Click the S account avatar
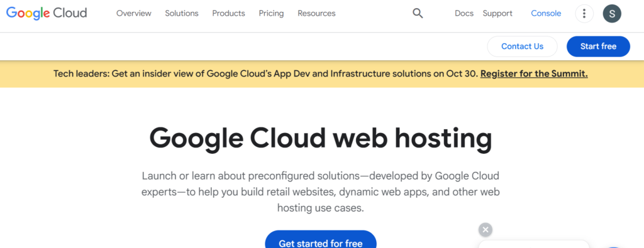644x248 pixels. point(612,14)
